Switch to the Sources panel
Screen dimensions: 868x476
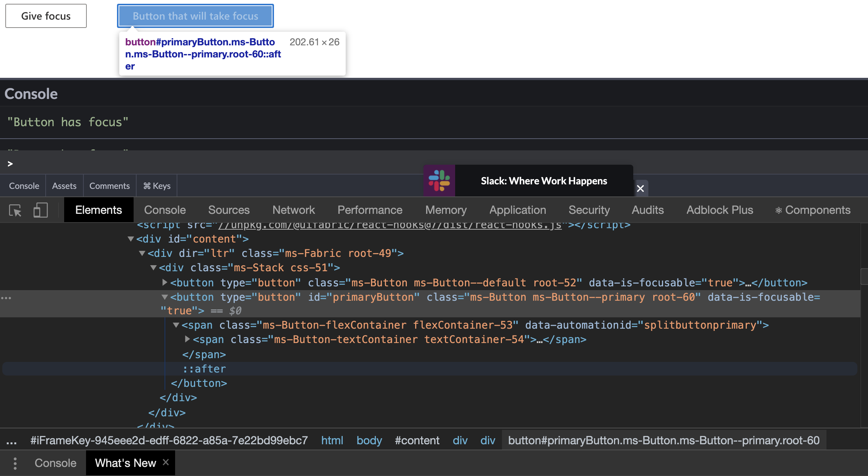click(x=229, y=210)
